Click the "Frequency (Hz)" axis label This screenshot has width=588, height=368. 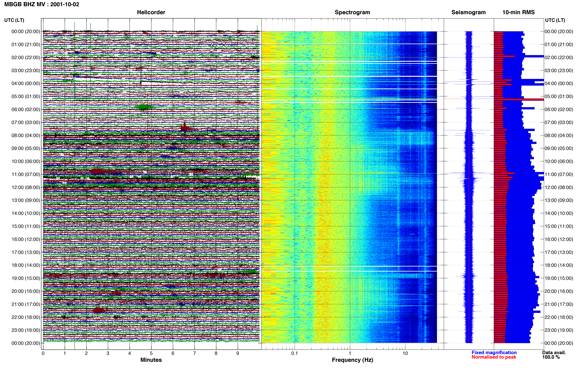352,360
